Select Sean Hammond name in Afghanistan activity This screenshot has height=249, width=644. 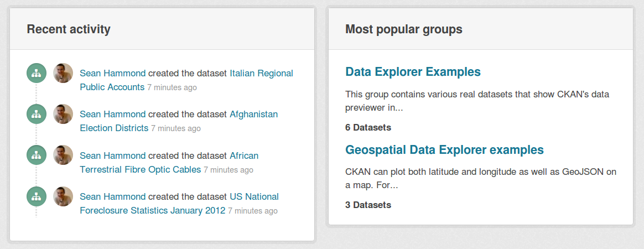(x=112, y=114)
